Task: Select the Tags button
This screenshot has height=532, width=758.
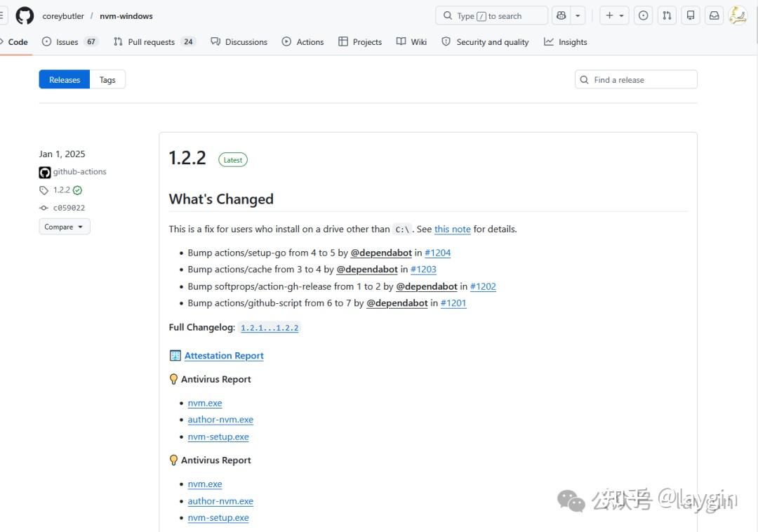Action: [x=107, y=80]
